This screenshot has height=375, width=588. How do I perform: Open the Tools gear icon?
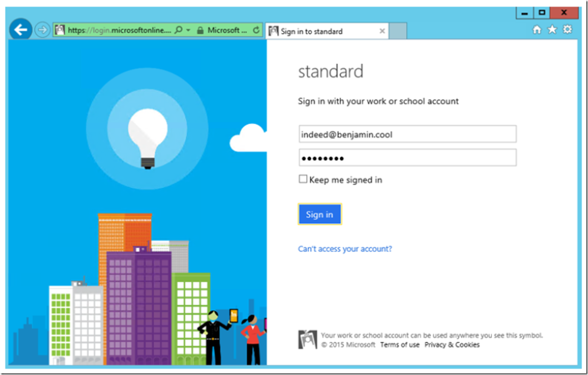(567, 30)
